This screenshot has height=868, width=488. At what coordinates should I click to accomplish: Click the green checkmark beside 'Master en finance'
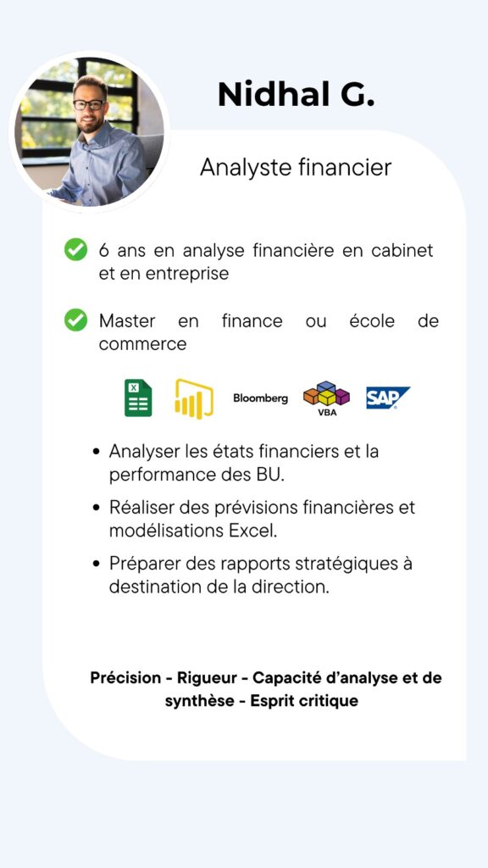[75, 320]
